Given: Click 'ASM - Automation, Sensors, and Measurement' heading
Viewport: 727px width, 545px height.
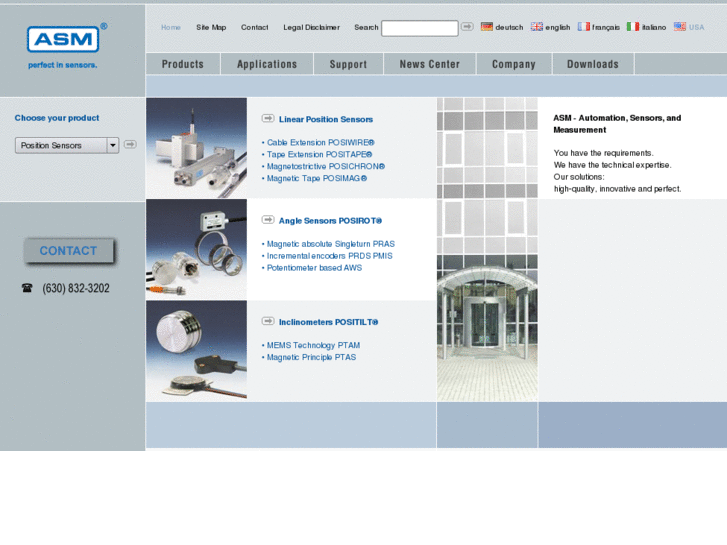Looking at the screenshot, I should (617, 124).
